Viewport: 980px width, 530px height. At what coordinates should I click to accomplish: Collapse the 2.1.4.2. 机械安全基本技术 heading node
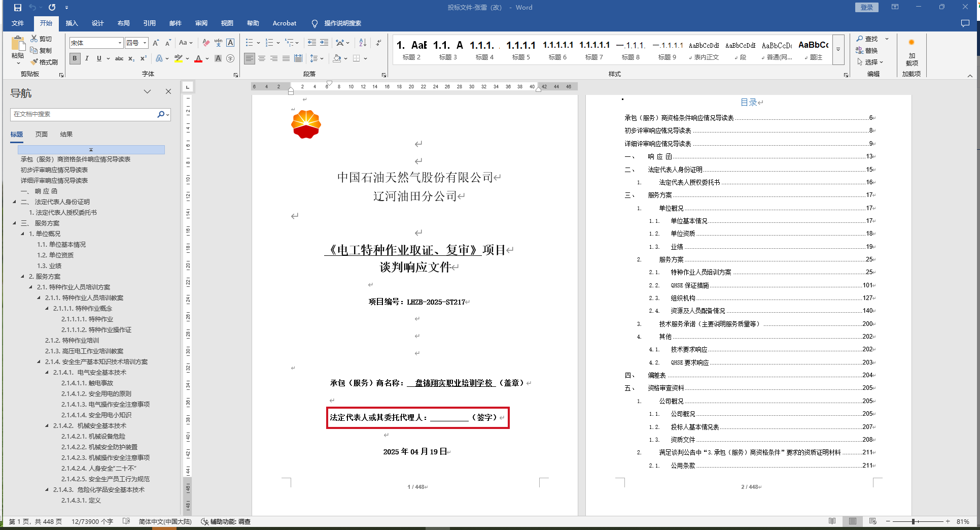47,425
